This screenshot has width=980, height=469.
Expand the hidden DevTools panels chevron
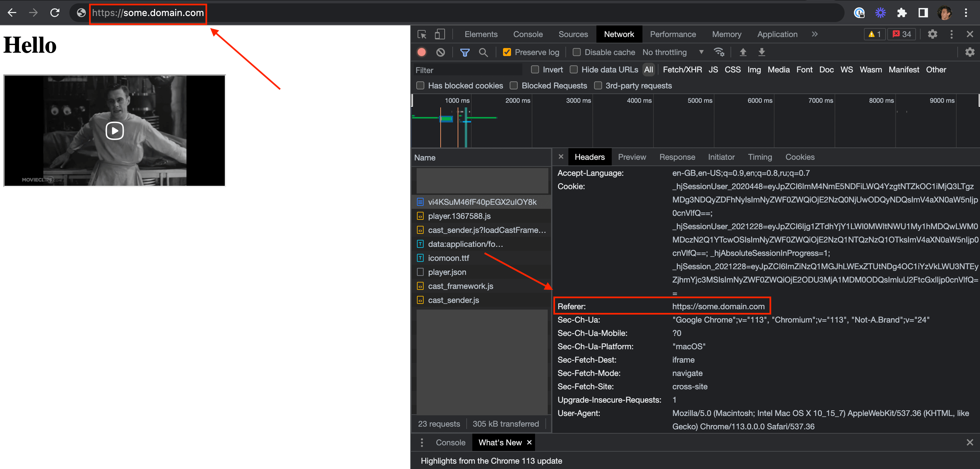coord(815,34)
